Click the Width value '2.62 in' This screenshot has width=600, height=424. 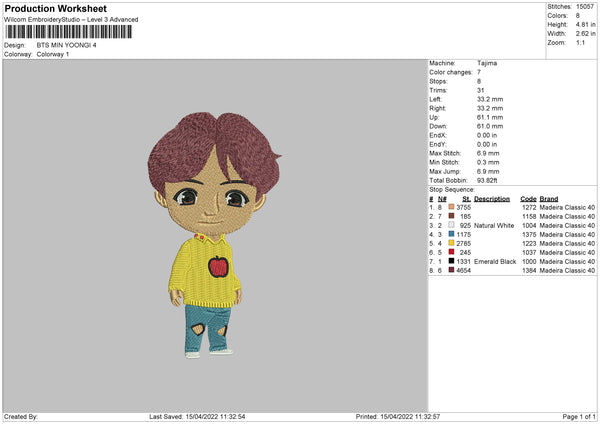pos(585,34)
